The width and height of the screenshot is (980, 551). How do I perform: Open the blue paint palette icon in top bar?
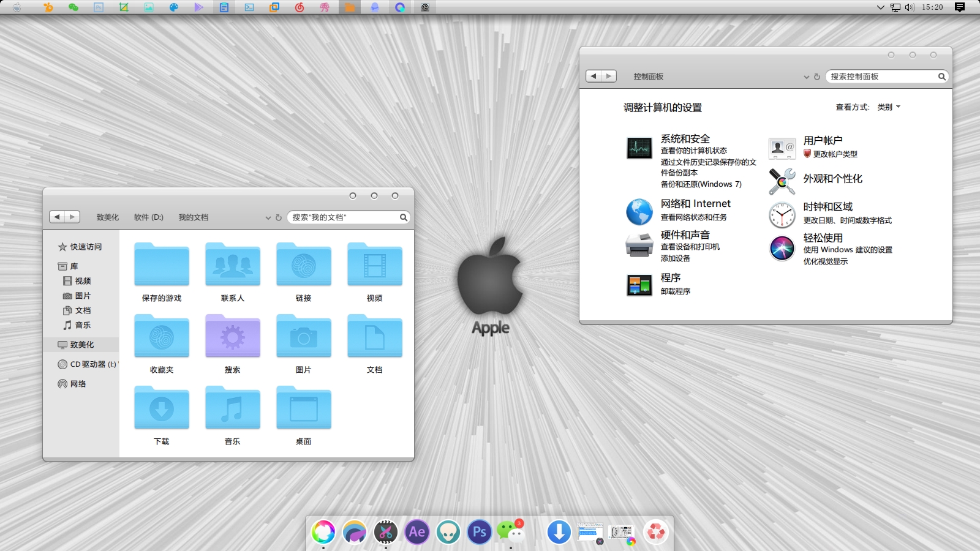click(x=174, y=7)
